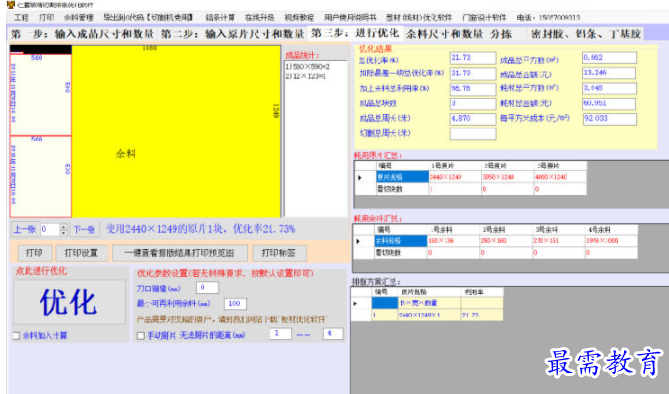Click the 成品总平方数 field showing 0.662
669x394 pixels.
pyautogui.click(x=609, y=58)
